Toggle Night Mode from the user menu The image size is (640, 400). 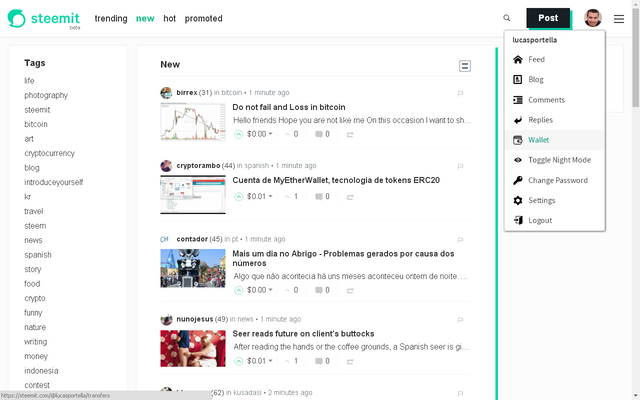click(x=554, y=160)
